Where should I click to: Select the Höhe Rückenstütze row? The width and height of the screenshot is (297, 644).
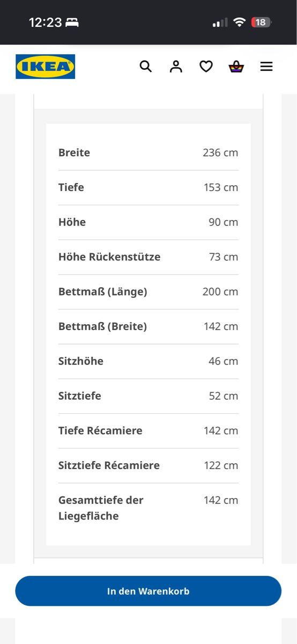pyautogui.click(x=148, y=257)
